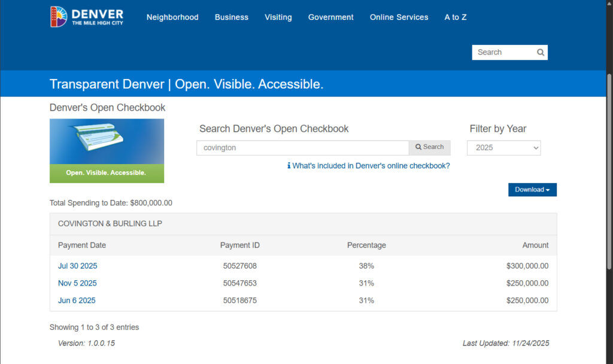Open the Neighborhood menu
The width and height of the screenshot is (613, 364).
click(172, 17)
